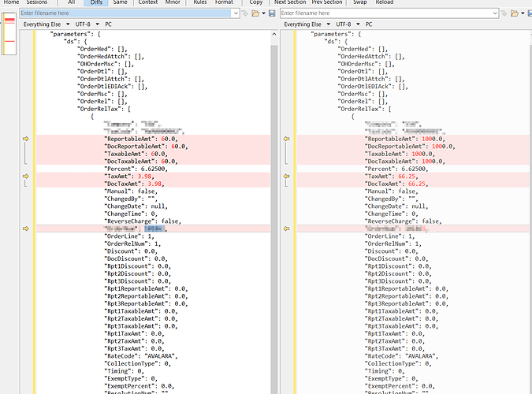532x394 pixels.
Task: Click left "ReverseCharge": false line
Action: click(x=143, y=221)
